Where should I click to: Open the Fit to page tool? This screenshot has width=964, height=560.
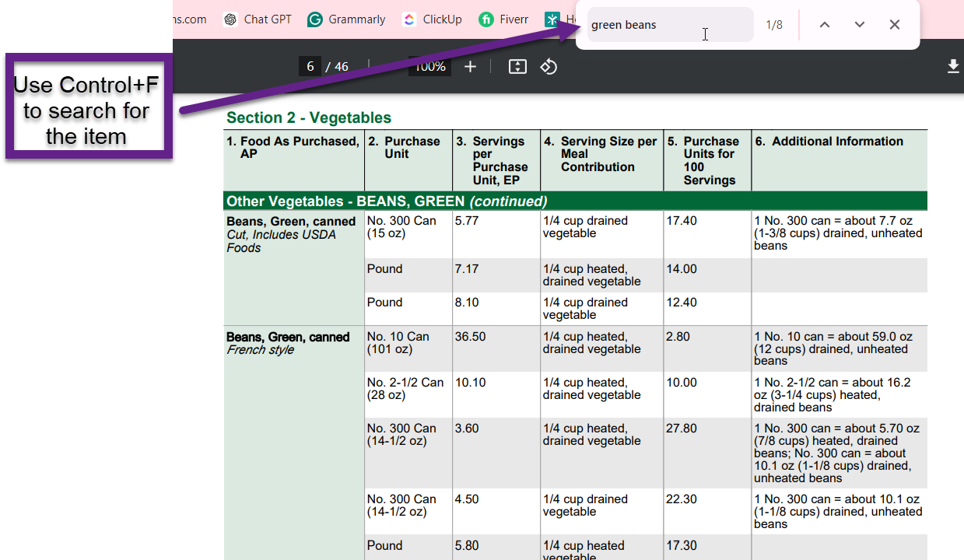[x=517, y=66]
